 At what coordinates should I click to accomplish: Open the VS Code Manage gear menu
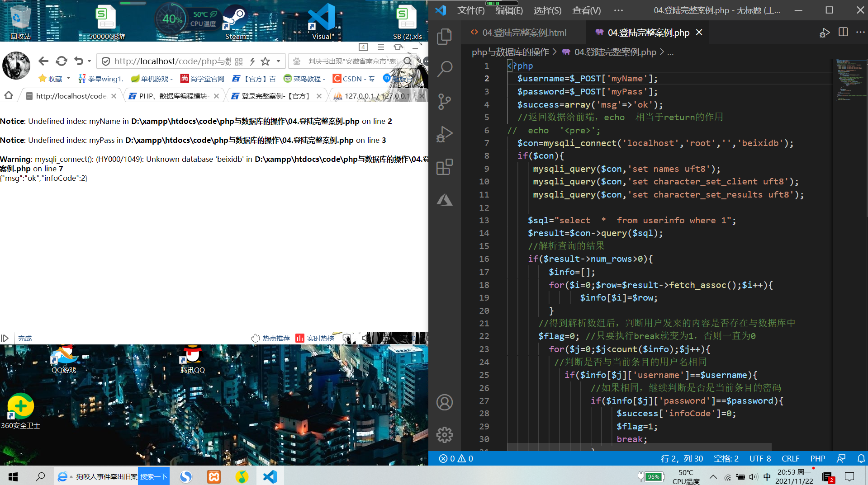(445, 435)
